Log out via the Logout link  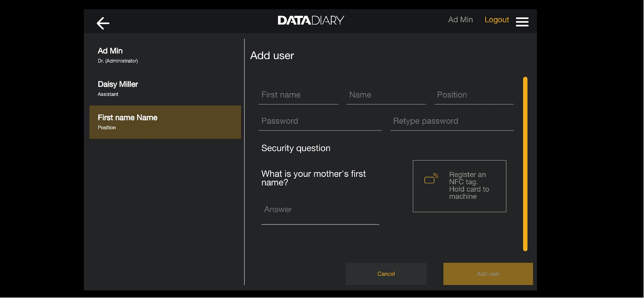pyautogui.click(x=497, y=20)
